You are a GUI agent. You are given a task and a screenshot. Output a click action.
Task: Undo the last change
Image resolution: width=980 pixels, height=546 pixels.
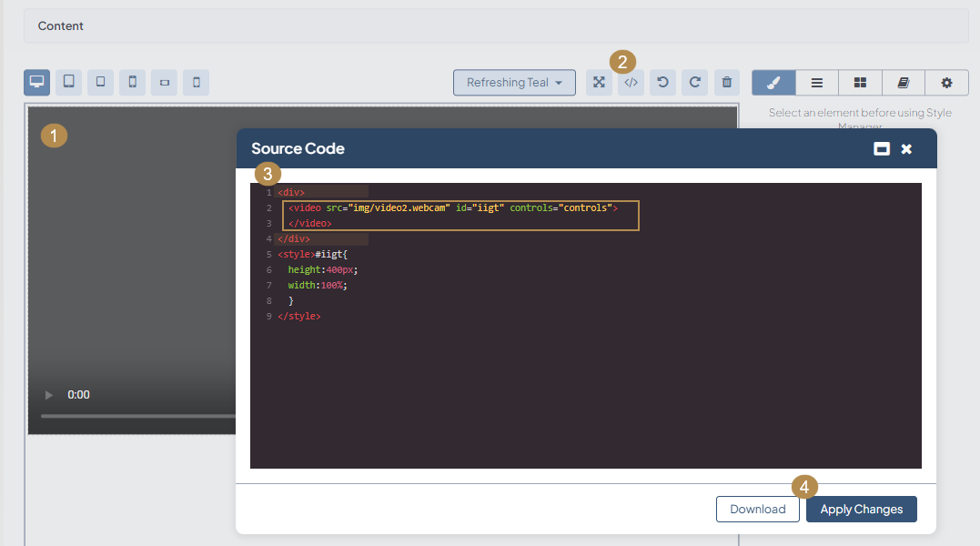pyautogui.click(x=662, y=83)
